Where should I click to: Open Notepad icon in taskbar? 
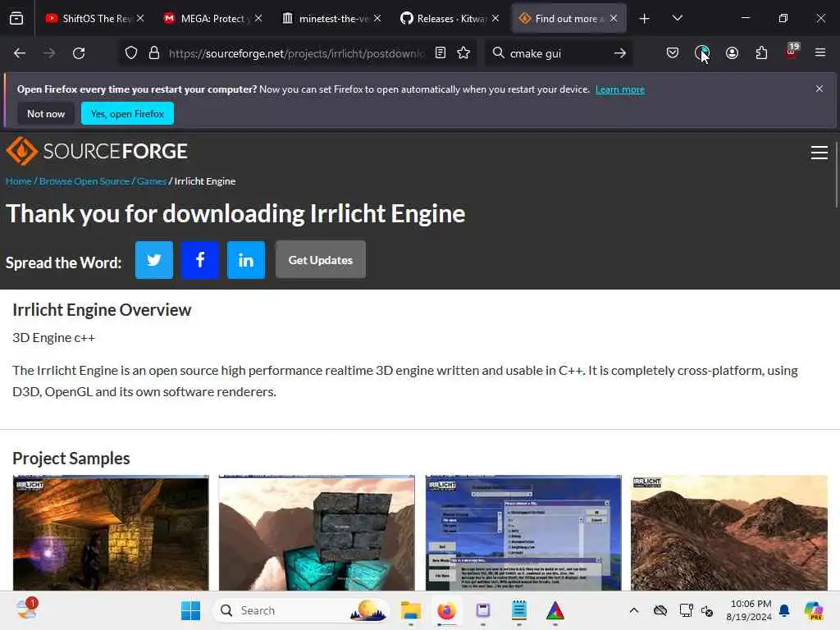[x=519, y=610]
